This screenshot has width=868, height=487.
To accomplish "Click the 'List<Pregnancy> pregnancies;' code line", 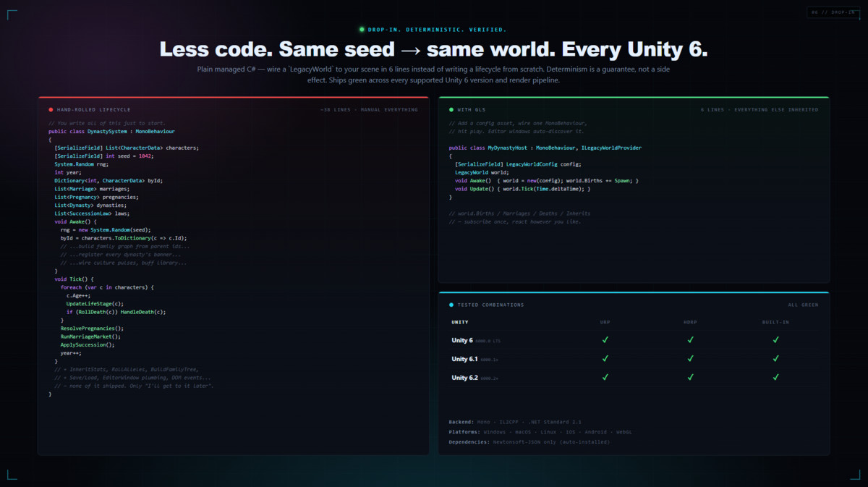I will point(96,197).
